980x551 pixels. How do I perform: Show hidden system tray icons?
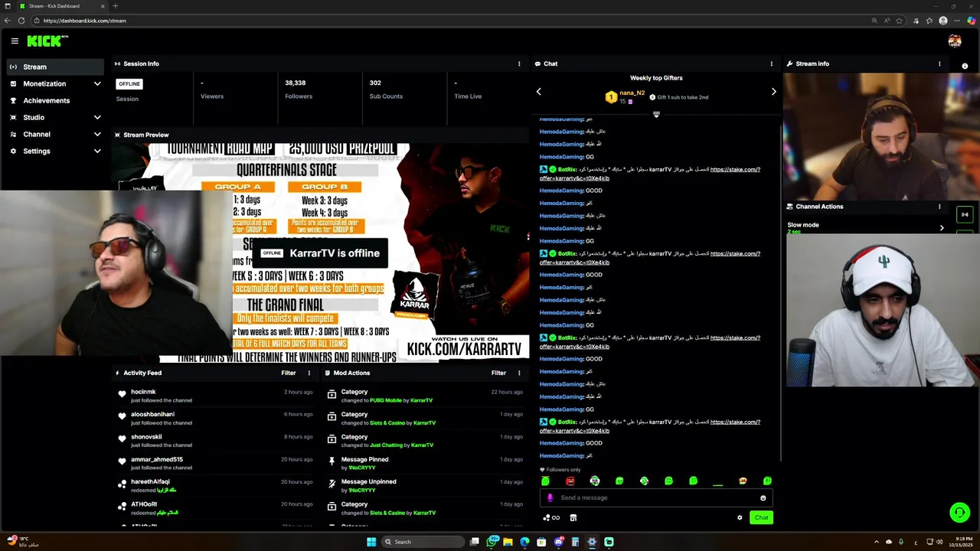(x=876, y=542)
